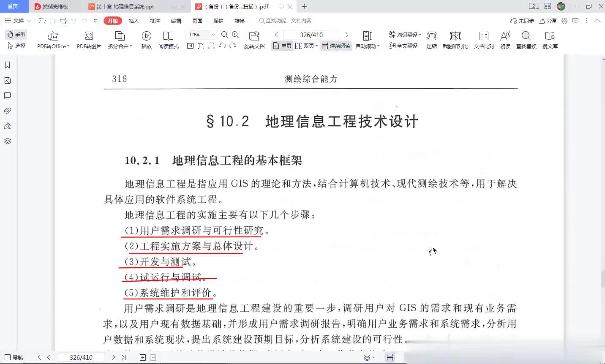
Task: Open the 批注 annotation ribbon tab
Action: click(155, 21)
